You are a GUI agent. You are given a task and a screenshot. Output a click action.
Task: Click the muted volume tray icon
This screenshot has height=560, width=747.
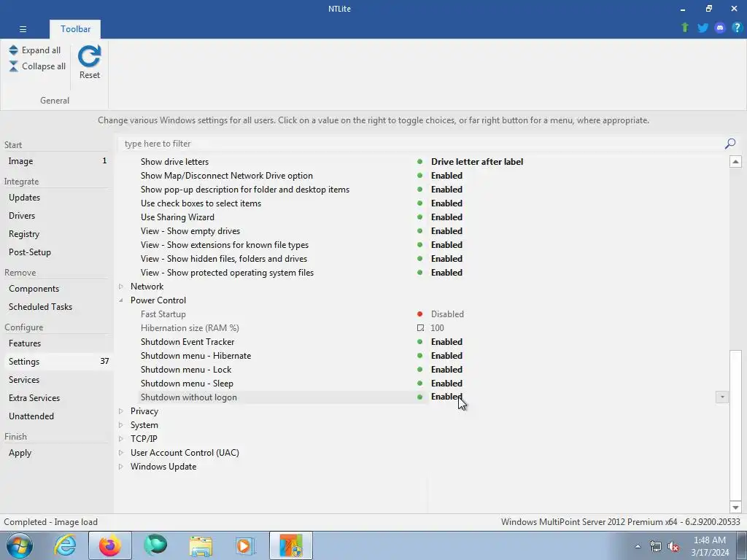[673, 546]
